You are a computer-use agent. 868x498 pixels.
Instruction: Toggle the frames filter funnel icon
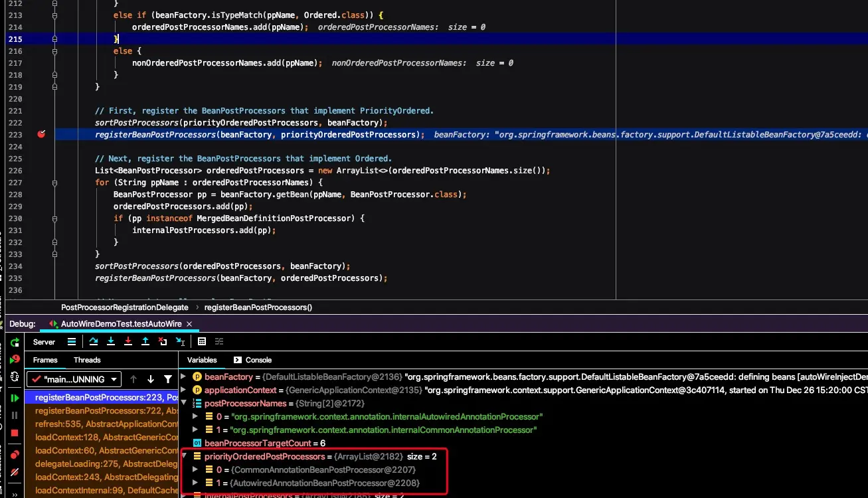[168, 379]
